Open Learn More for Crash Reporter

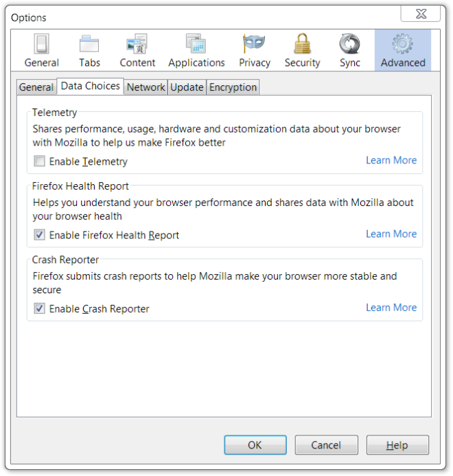tap(391, 308)
